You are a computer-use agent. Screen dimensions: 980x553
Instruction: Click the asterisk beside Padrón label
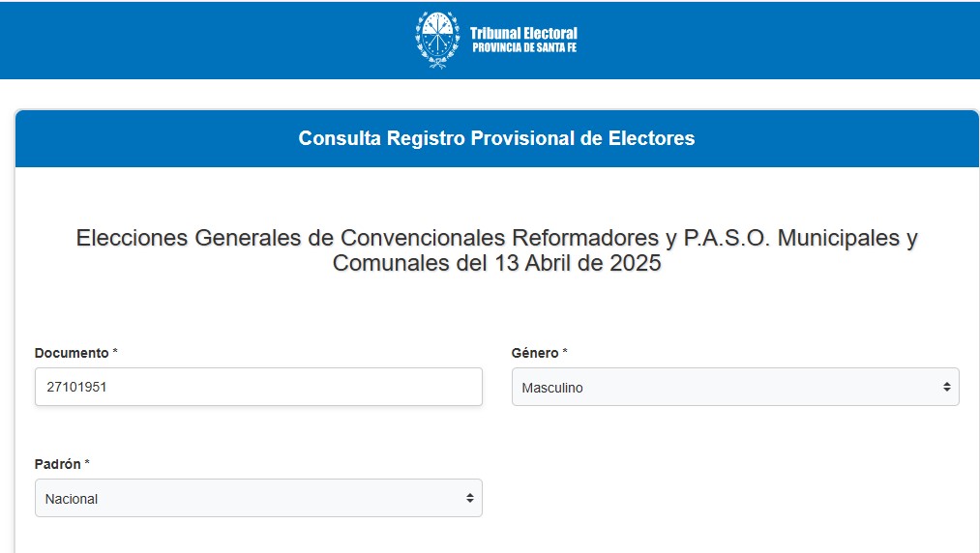(x=87, y=464)
